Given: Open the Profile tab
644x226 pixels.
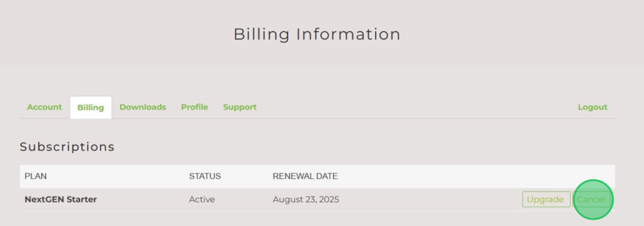Looking at the screenshot, I should [x=194, y=107].
